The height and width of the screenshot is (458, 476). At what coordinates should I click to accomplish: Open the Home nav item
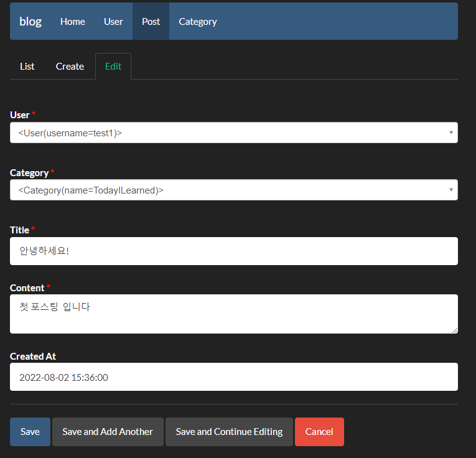[x=73, y=22]
